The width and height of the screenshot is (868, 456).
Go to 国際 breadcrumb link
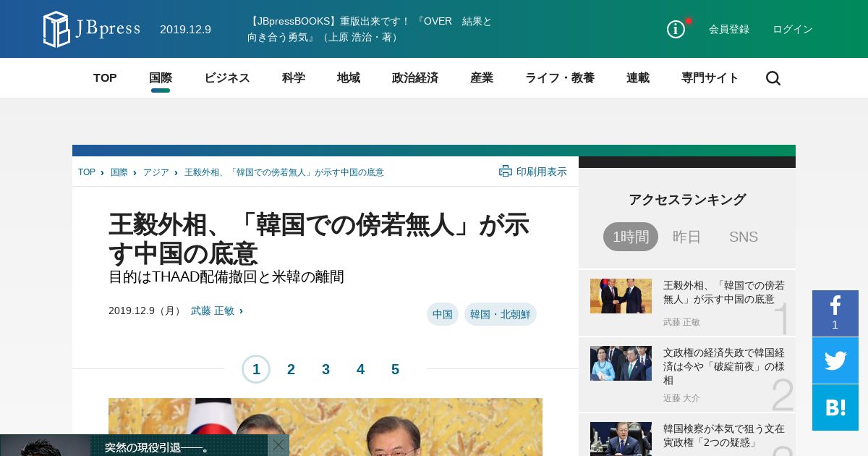pyautogui.click(x=119, y=172)
